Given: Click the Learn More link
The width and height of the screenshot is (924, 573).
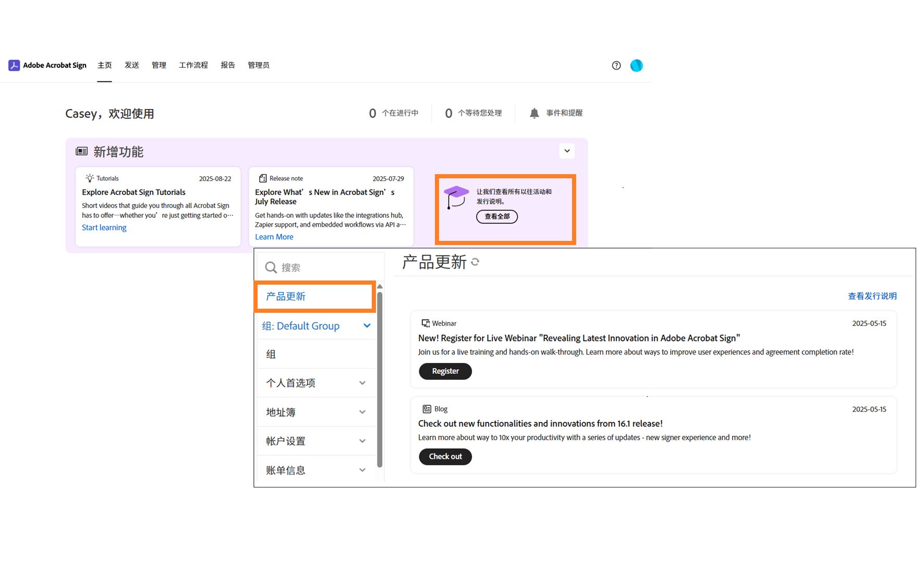Looking at the screenshot, I should [x=274, y=237].
